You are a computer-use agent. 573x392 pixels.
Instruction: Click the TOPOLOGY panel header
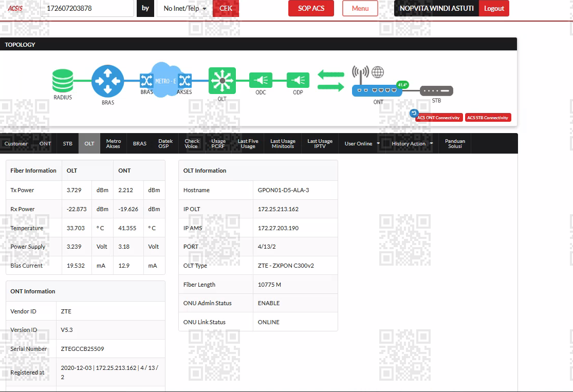point(258,44)
